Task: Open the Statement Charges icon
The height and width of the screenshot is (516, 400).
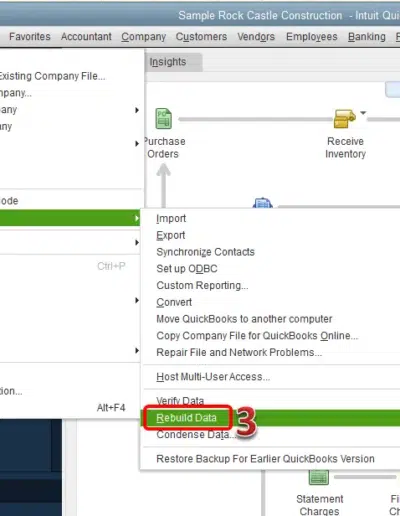Action: (319, 477)
